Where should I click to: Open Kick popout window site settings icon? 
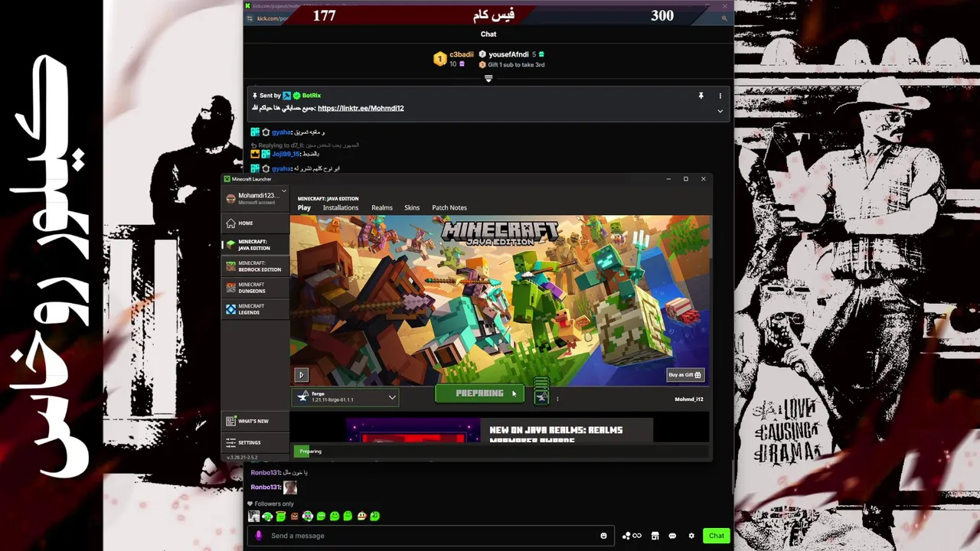(x=250, y=18)
